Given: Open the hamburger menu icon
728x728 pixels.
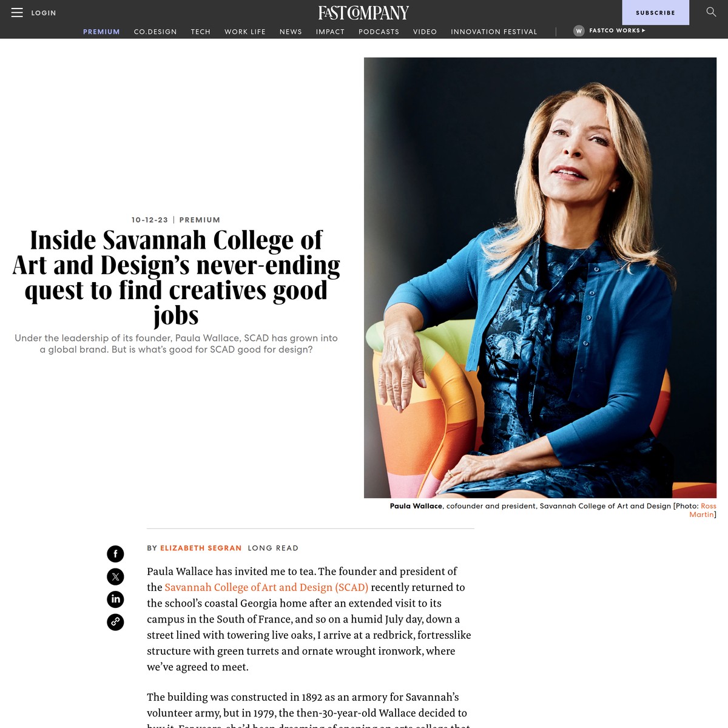Looking at the screenshot, I should pos(17,13).
